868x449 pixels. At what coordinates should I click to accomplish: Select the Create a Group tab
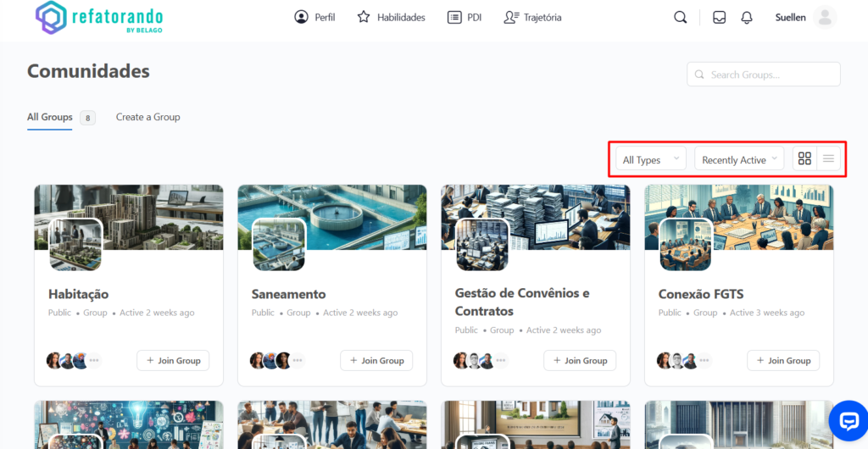tap(148, 117)
